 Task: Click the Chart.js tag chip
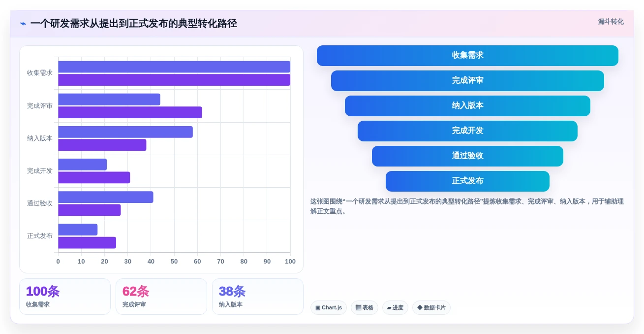coord(329,308)
